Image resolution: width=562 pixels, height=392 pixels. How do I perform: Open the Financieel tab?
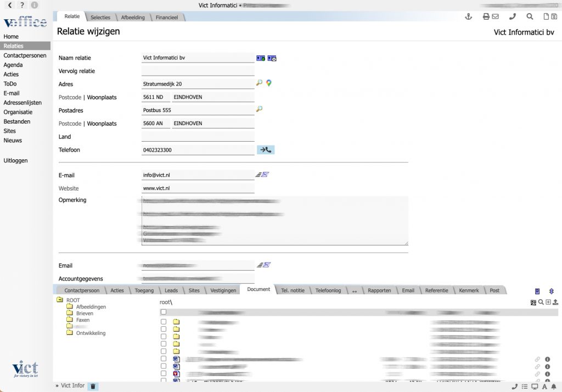click(x=167, y=17)
